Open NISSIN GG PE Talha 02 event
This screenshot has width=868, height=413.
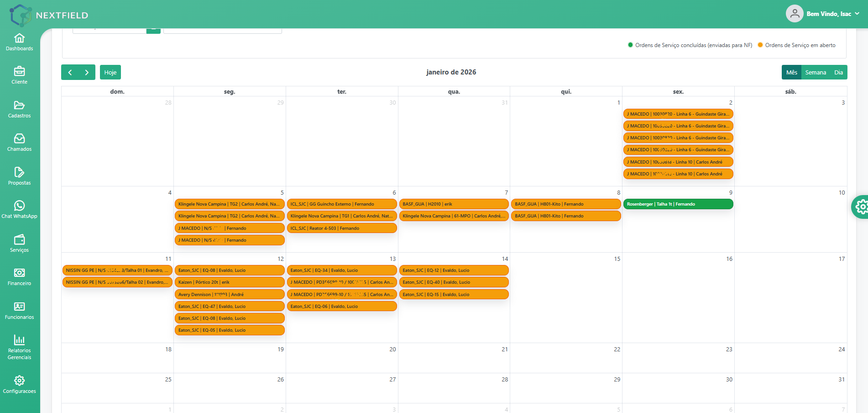(117, 282)
